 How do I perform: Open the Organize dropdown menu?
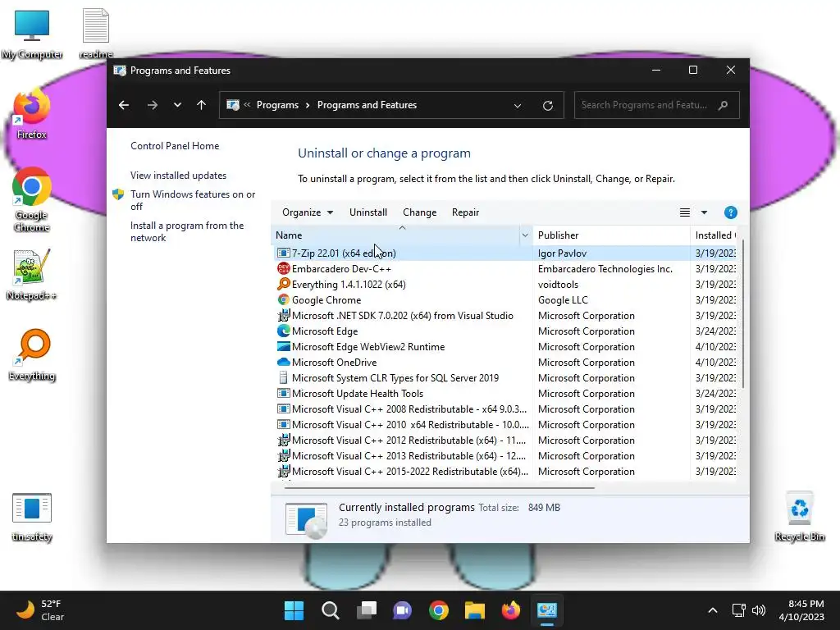(308, 212)
